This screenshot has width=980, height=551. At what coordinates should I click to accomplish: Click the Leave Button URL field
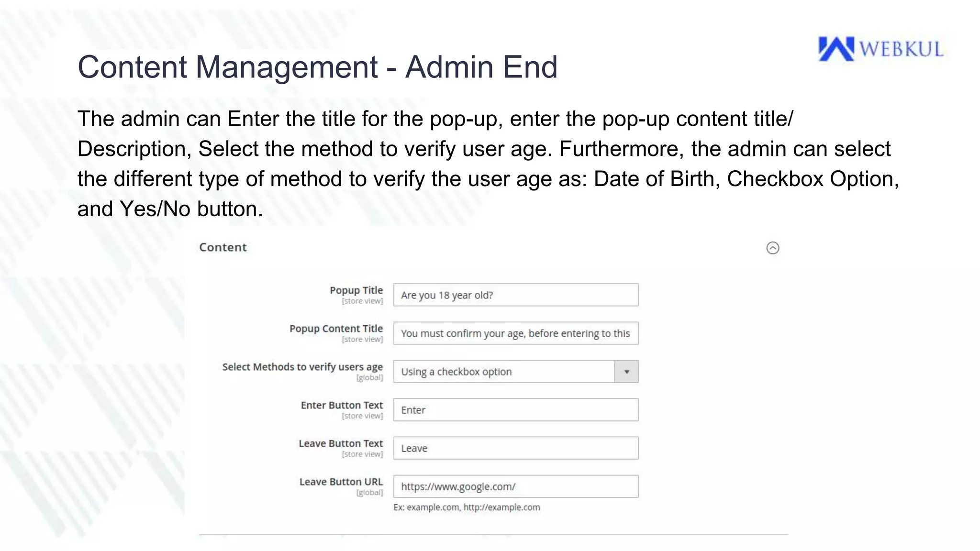[516, 486]
